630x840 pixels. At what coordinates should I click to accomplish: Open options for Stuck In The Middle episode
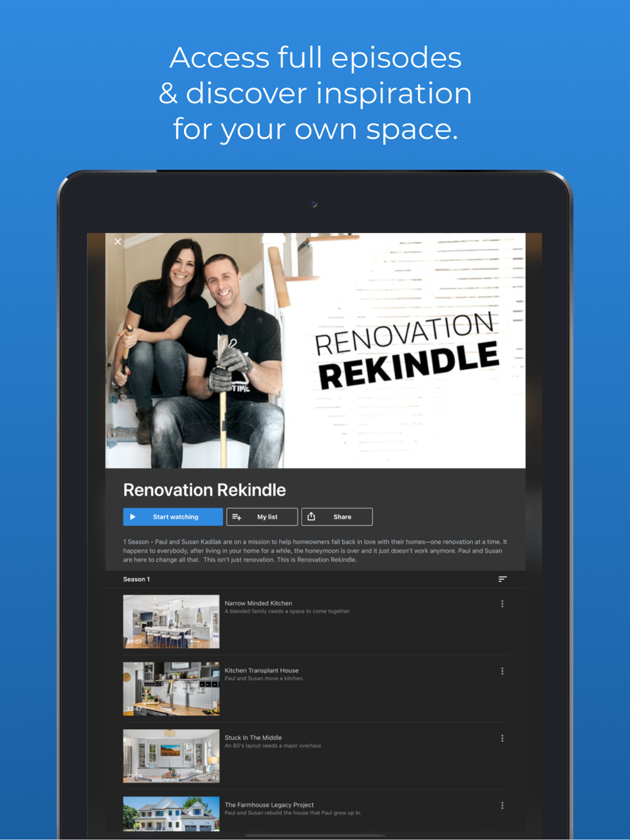pos(502,739)
